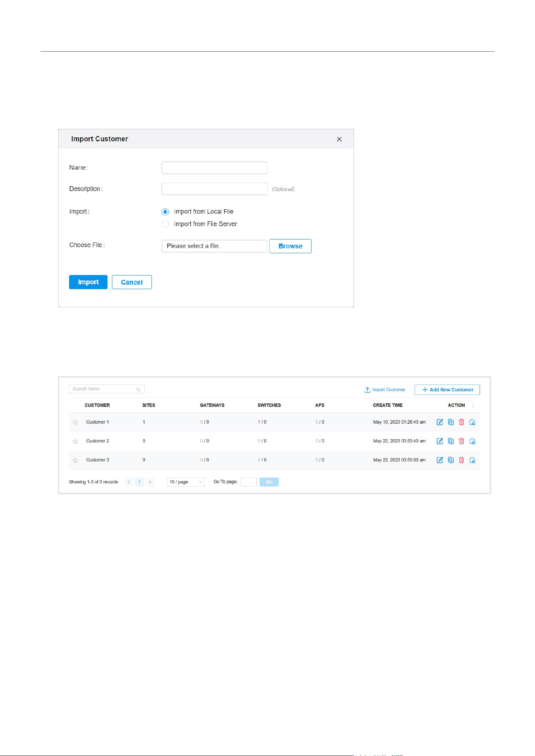The width and height of the screenshot is (535, 756).
Task: Open Customer 3 site management icon
Action: 472,460
